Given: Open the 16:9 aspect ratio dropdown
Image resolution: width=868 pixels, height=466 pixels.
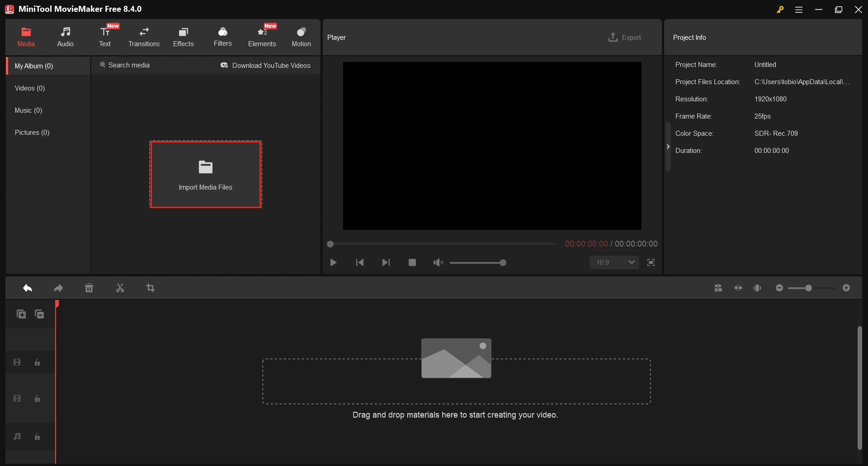Looking at the screenshot, I should [614, 262].
